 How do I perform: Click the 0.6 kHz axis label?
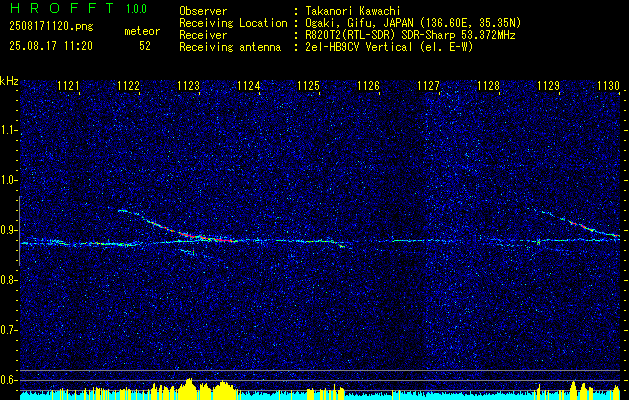pos(8,380)
